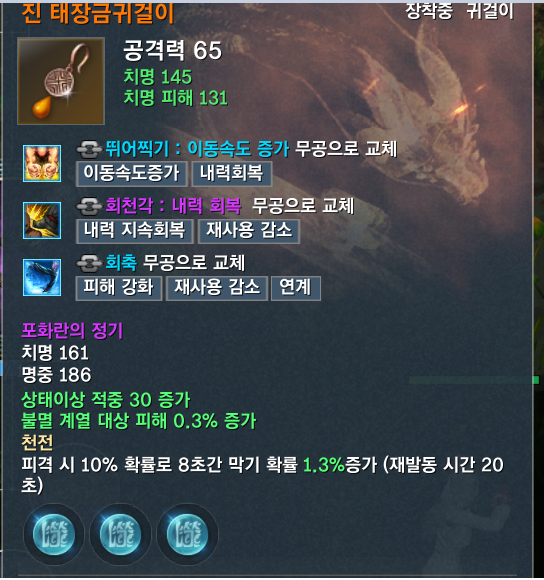This screenshot has width=544, height=580.
Task: Click the third gem slot orb
Action: [x=187, y=535]
